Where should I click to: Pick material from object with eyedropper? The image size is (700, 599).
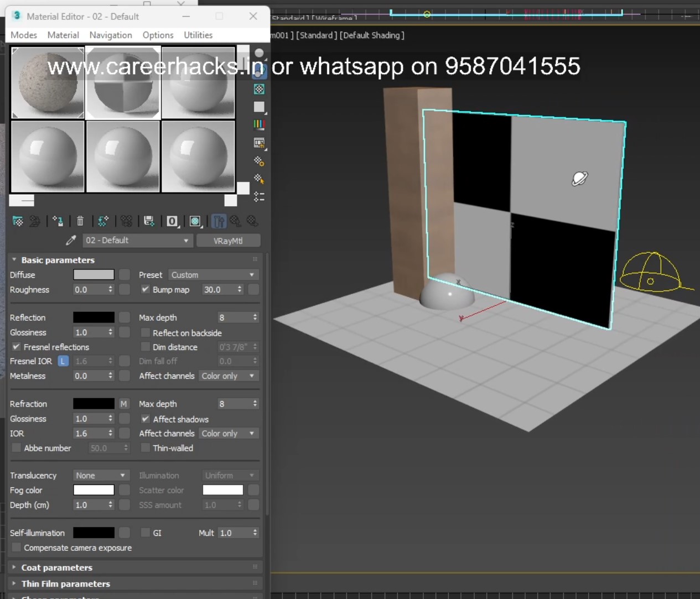[71, 241]
